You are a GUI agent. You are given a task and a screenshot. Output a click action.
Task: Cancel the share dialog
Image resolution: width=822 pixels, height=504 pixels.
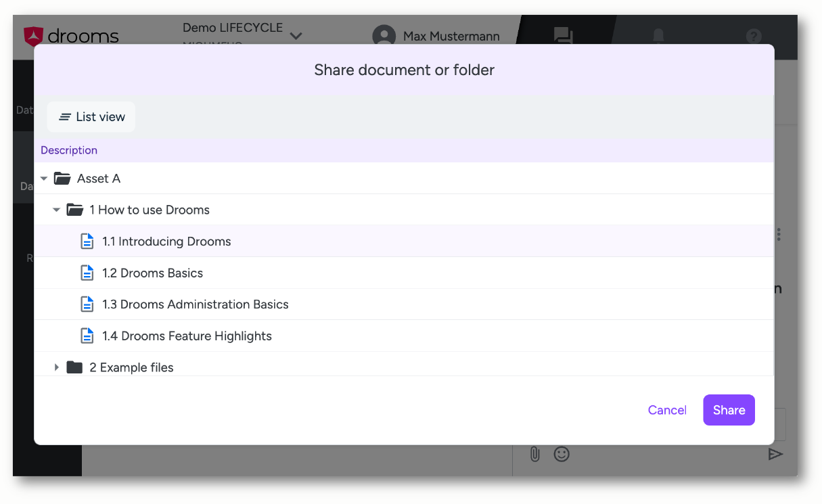coord(667,410)
